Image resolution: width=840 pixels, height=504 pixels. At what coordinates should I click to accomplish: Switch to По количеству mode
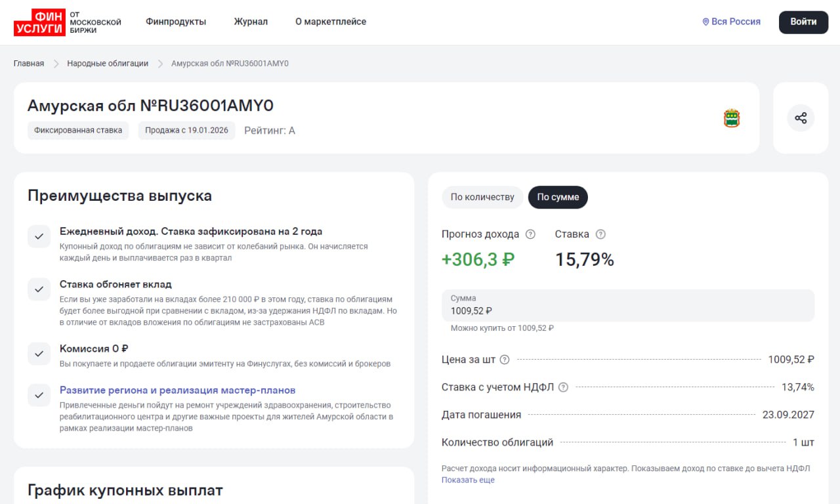pos(482,198)
